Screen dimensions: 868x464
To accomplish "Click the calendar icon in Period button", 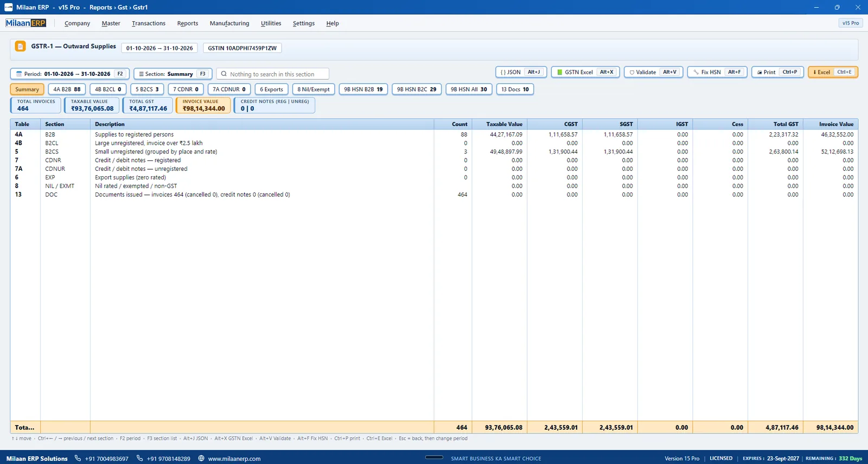I will [x=19, y=74].
